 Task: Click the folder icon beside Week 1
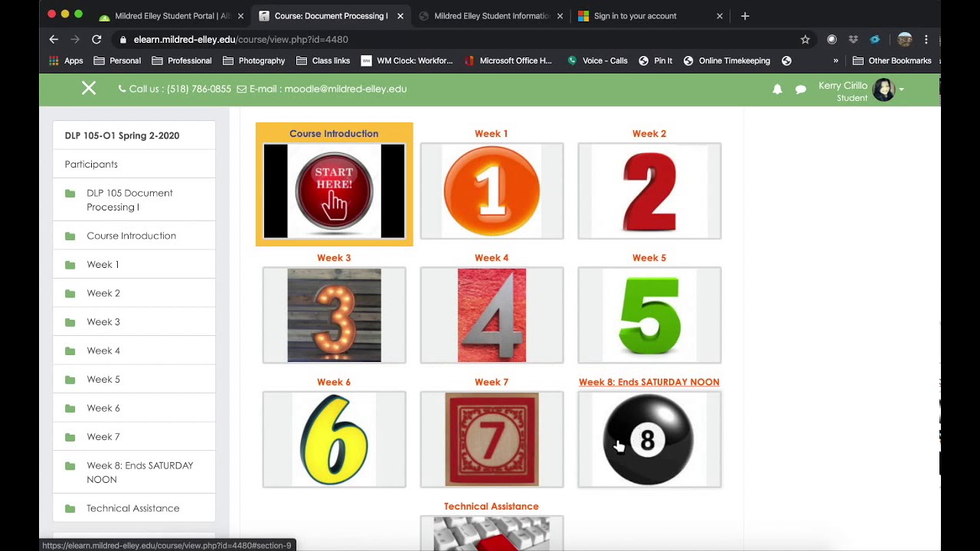tap(70, 265)
